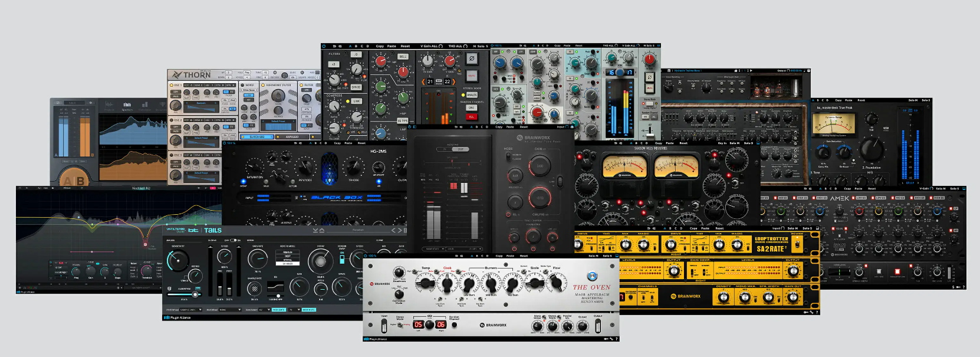Click the undo arrow in channel strip toolbar
The image size is (980, 357).
pyautogui.click(x=334, y=46)
